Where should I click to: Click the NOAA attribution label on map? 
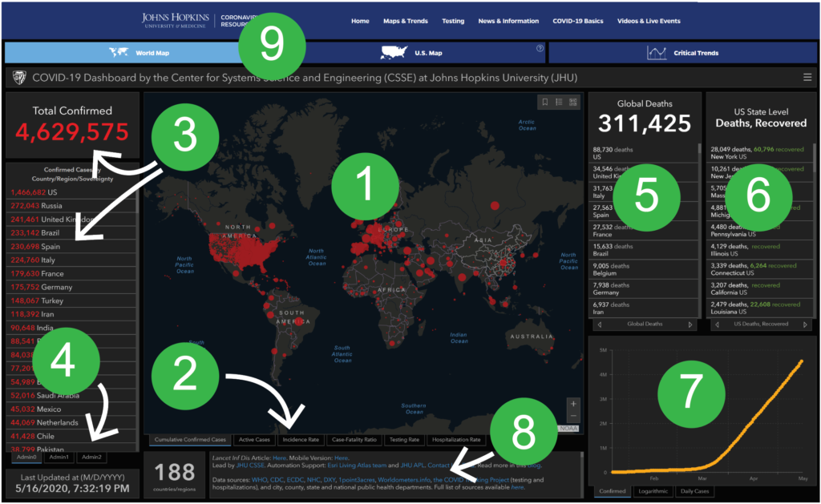[568, 429]
